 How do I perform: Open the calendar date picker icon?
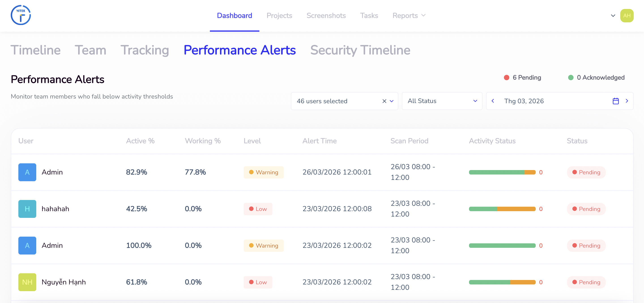coord(616,101)
